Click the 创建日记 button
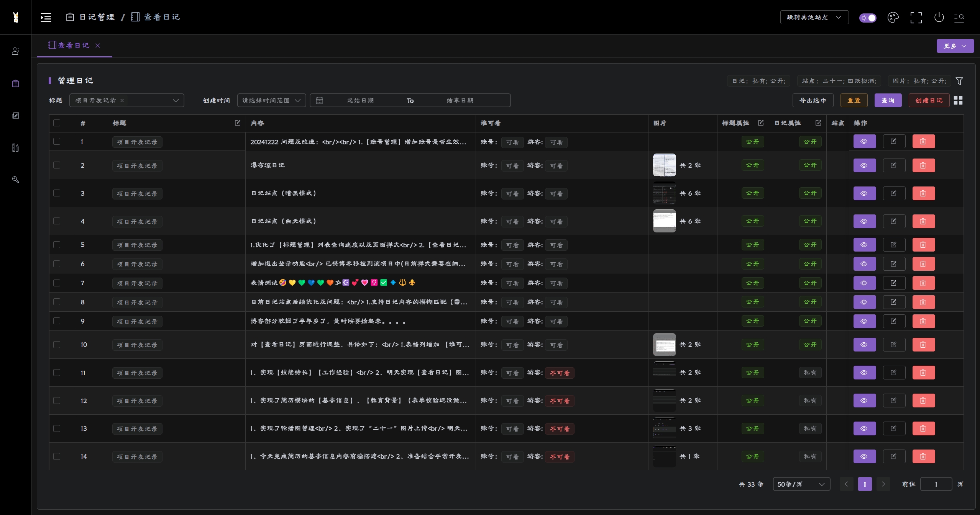 click(929, 100)
